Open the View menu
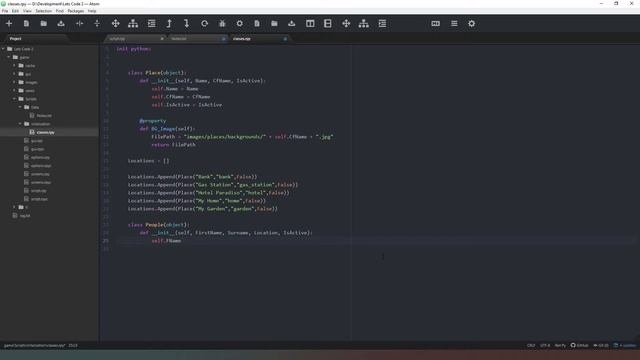Screen dimensions: 640x360 [27, 11]
